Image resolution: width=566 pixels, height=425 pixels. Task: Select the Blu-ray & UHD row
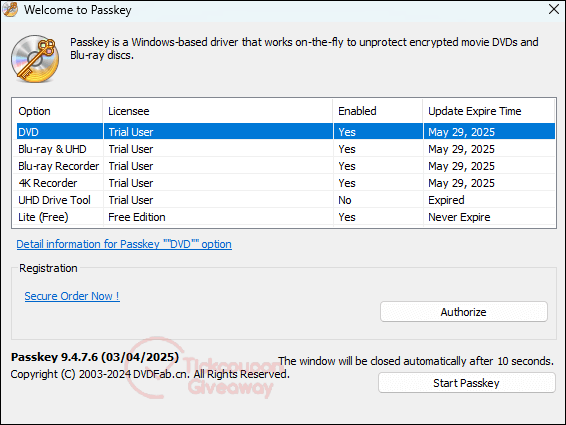286,149
